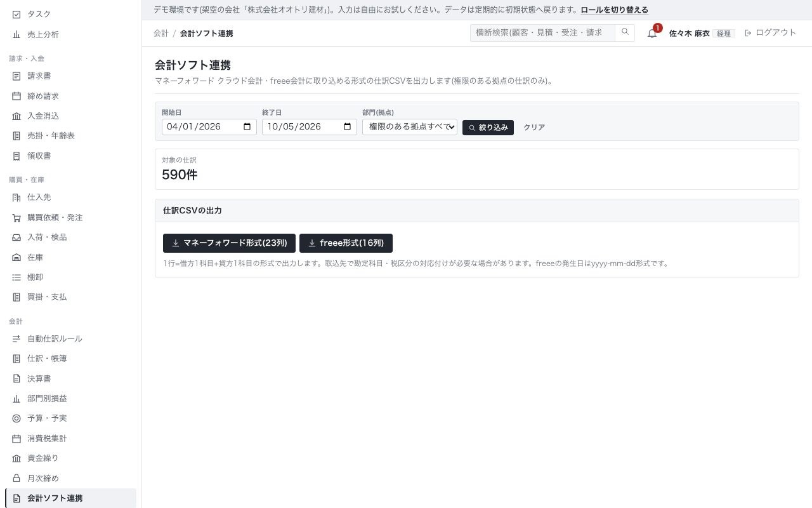Click the 仕訳CSVの出力 panel header
Viewport: 812px width, 508px height.
(x=477, y=211)
